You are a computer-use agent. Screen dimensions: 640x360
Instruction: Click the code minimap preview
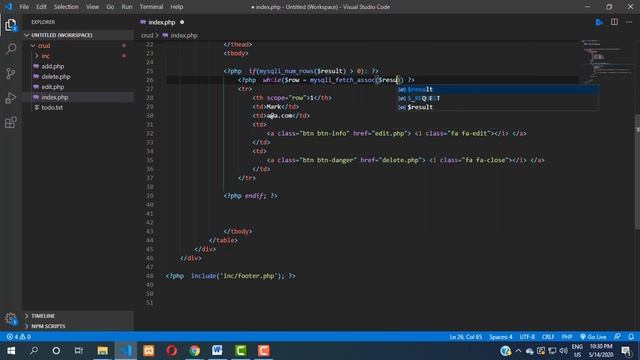(606, 61)
